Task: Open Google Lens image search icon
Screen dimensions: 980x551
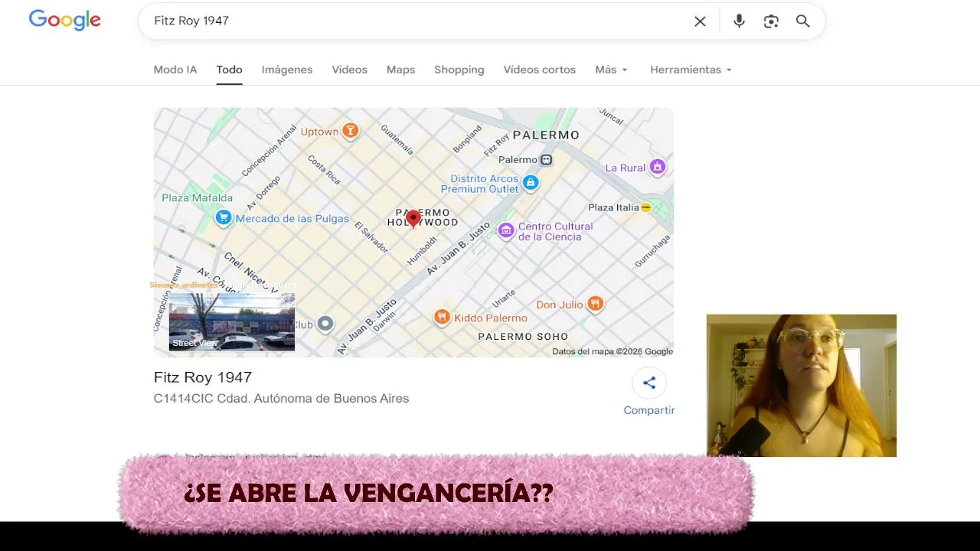Action: click(771, 21)
